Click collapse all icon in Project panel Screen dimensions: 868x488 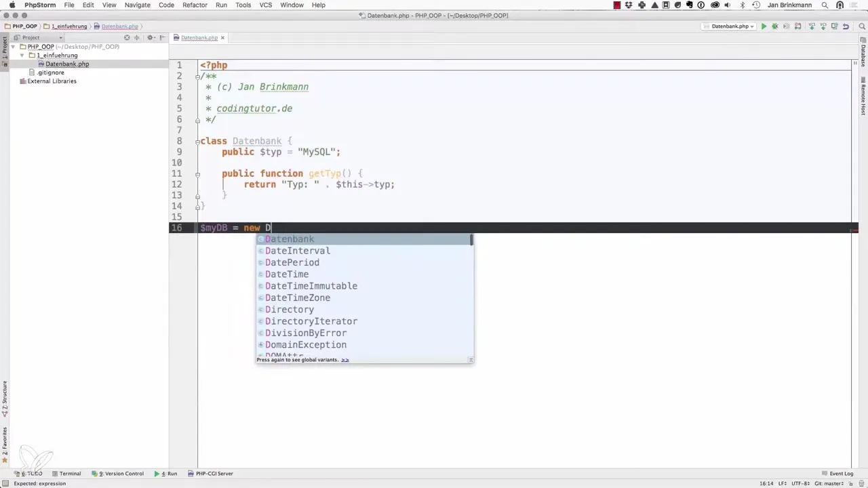click(136, 37)
